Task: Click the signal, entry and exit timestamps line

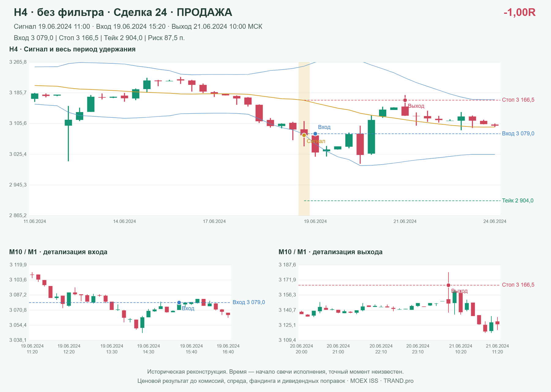Action: pos(138,27)
